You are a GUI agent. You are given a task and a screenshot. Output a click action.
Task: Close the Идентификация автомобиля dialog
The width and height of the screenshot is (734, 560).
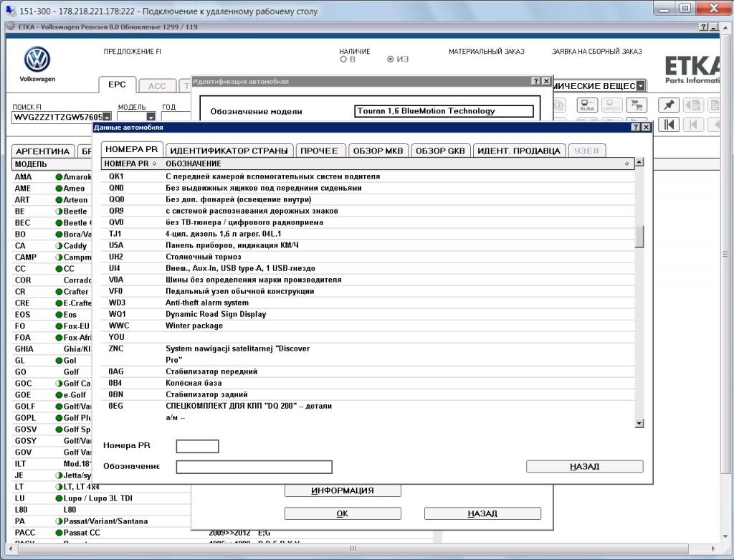pos(546,82)
